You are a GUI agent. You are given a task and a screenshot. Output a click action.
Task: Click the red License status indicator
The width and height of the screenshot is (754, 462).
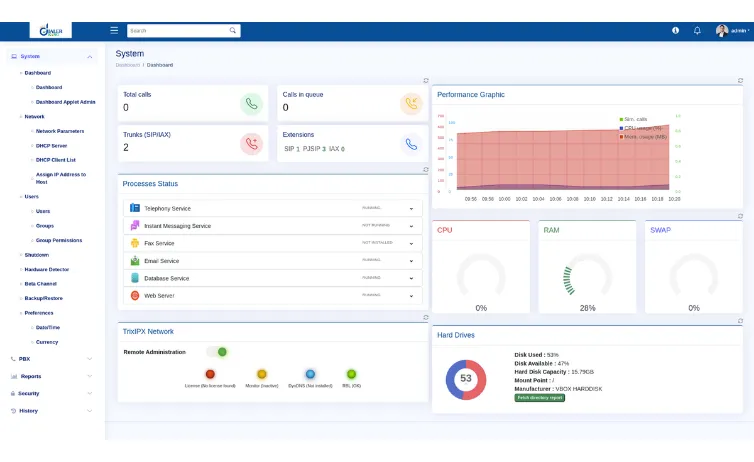210,374
